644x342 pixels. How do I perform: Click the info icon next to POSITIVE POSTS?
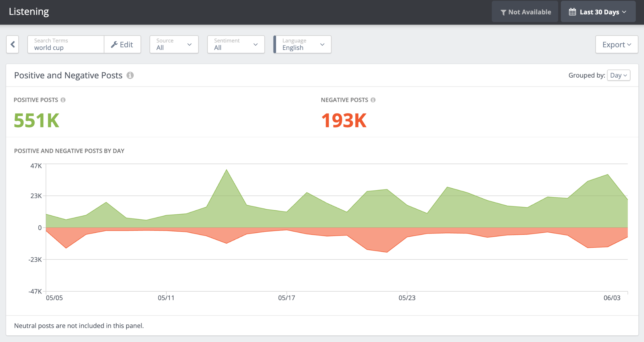(x=63, y=100)
